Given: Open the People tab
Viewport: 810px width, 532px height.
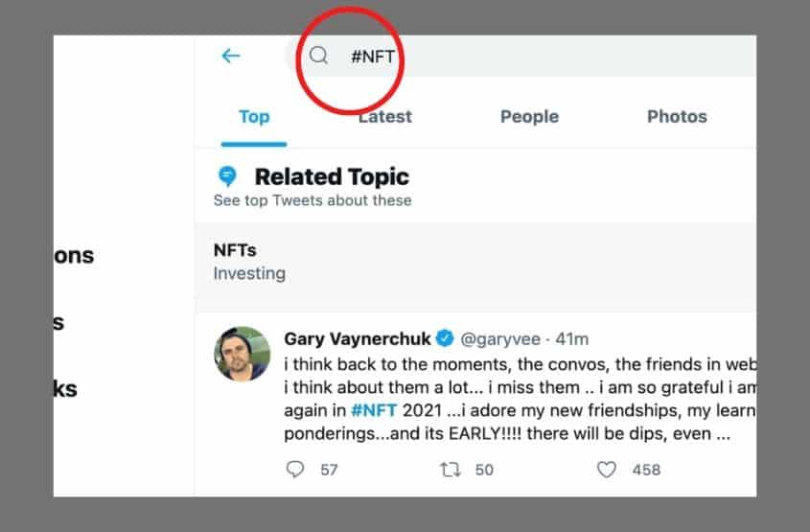Looking at the screenshot, I should pos(529,117).
